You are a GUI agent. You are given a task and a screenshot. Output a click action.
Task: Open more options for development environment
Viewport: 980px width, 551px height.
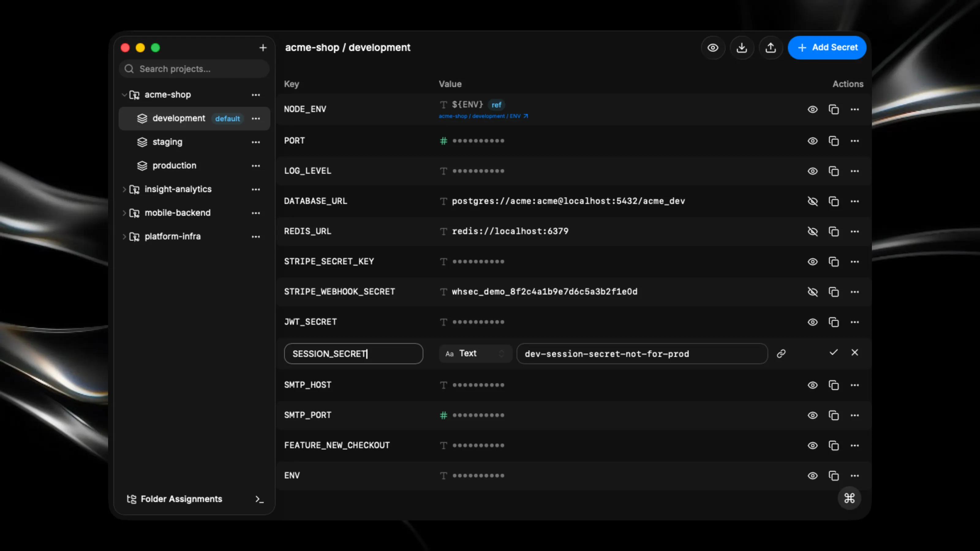click(x=256, y=119)
